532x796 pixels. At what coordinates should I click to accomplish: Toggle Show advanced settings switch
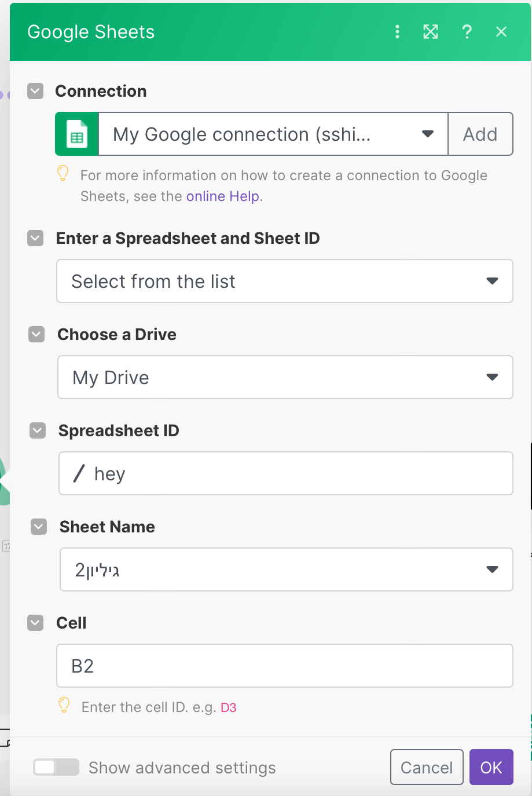56,767
